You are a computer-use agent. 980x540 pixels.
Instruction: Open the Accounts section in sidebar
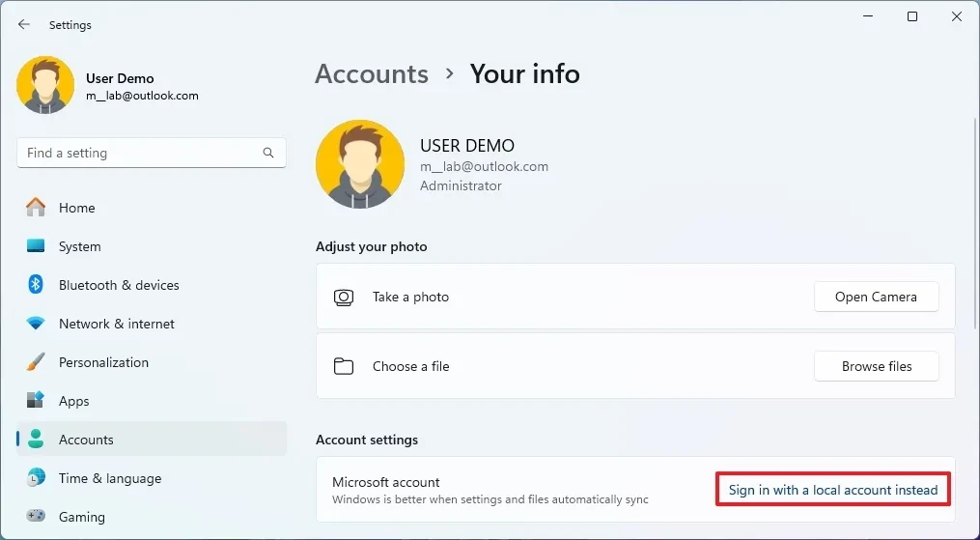[86, 440]
